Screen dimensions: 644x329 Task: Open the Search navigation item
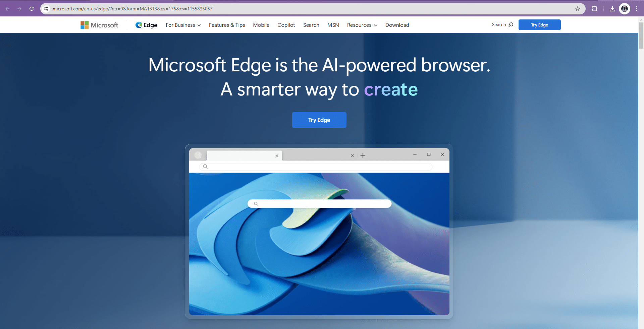pos(311,25)
